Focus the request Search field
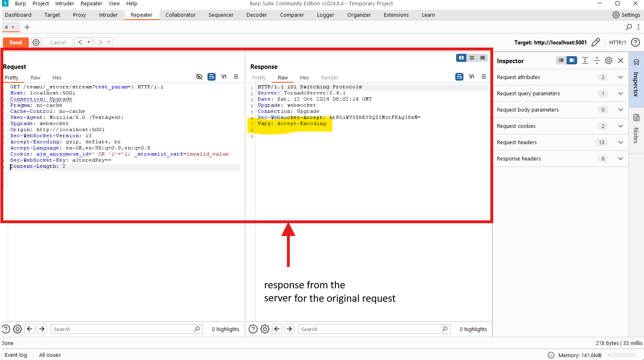The image size is (644, 360). pyautogui.click(x=127, y=329)
